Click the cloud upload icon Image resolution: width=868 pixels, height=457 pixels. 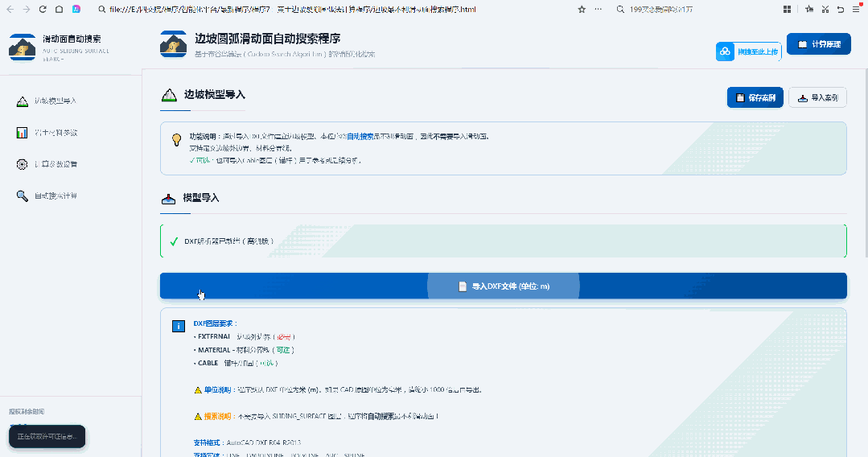725,51
